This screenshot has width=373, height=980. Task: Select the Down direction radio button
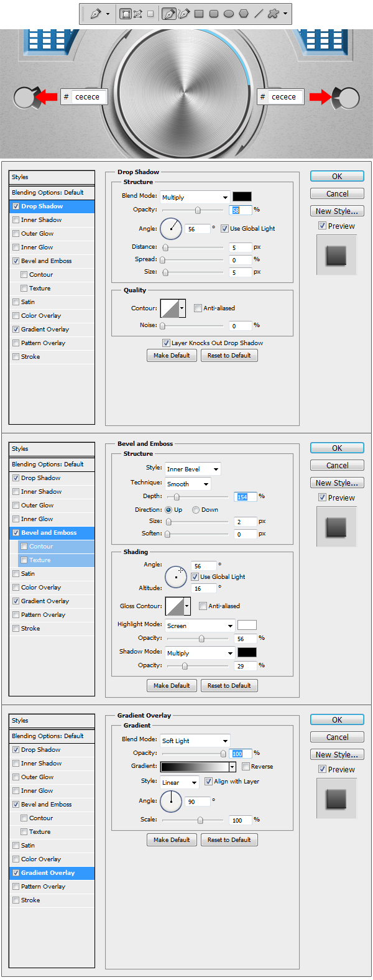point(196,510)
